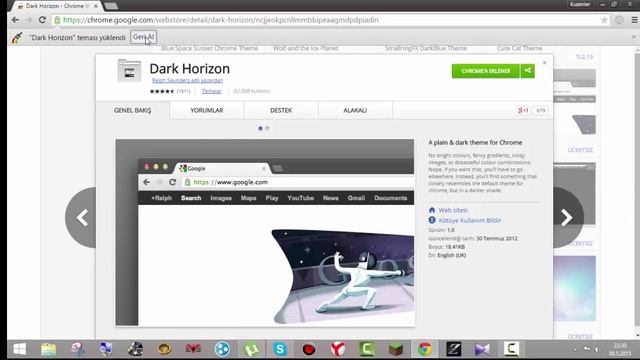Click 'SmallringFX DarkBlue Theme' title

pyautogui.click(x=426, y=48)
